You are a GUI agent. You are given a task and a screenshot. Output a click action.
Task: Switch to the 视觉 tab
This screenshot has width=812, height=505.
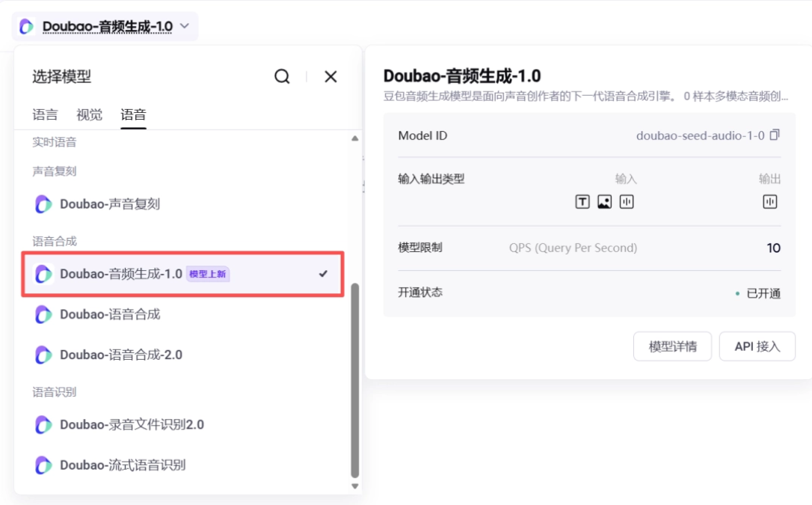pyautogui.click(x=89, y=114)
